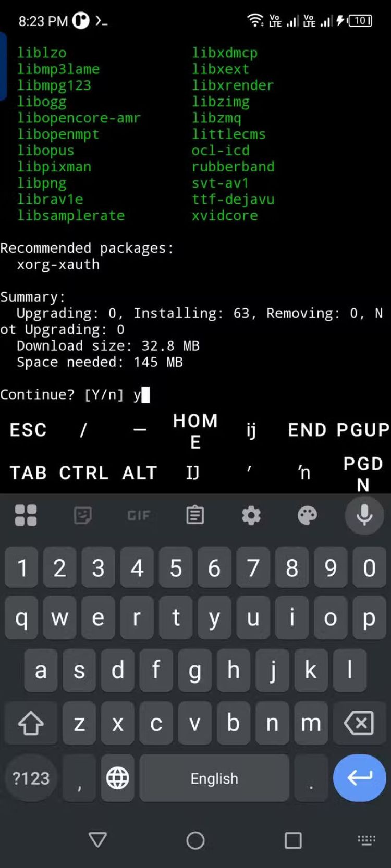Open the GIF search panel

(x=139, y=515)
